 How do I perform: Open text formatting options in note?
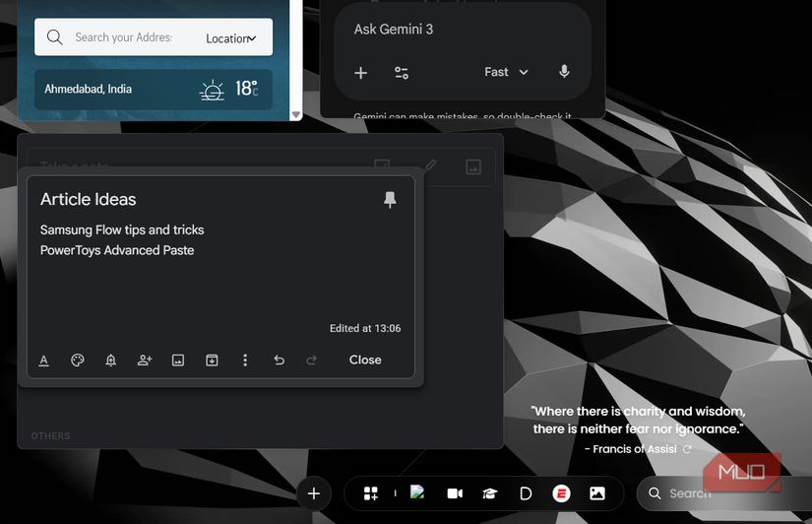(44, 360)
